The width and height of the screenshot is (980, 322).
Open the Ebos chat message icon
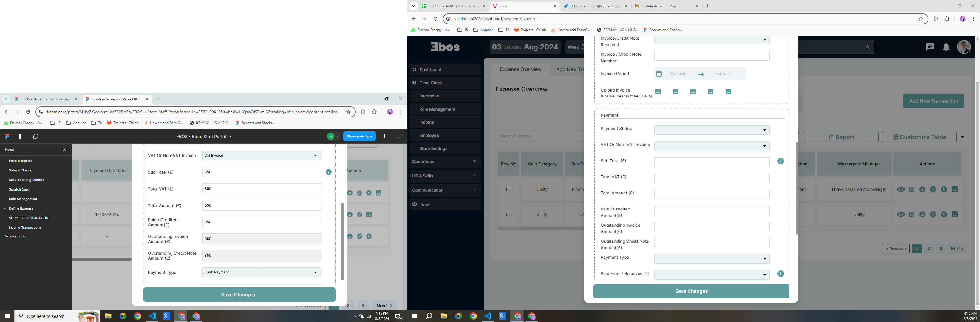[x=930, y=47]
